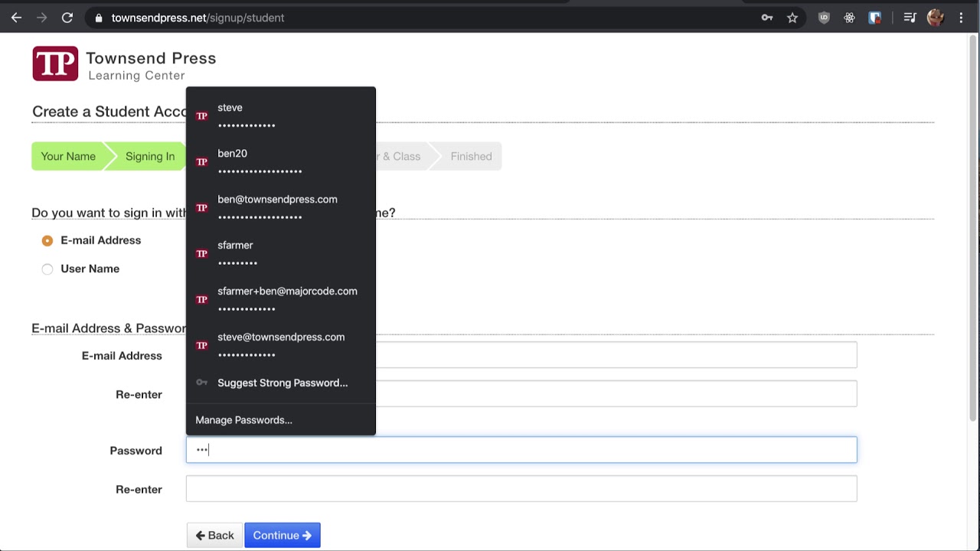Click the 'Learning Center' subtitle text
The image size is (980, 551).
click(x=136, y=75)
